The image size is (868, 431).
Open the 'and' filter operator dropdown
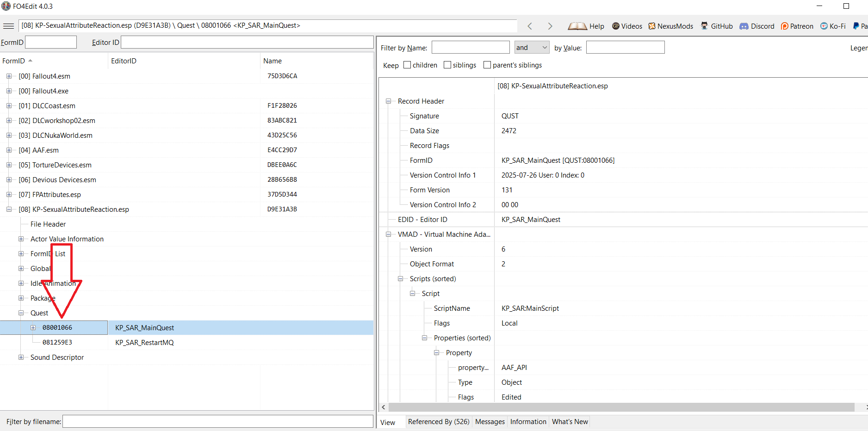pos(532,48)
